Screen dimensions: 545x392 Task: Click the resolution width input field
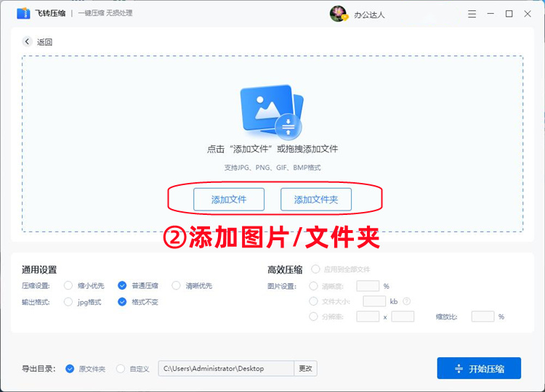368,317
